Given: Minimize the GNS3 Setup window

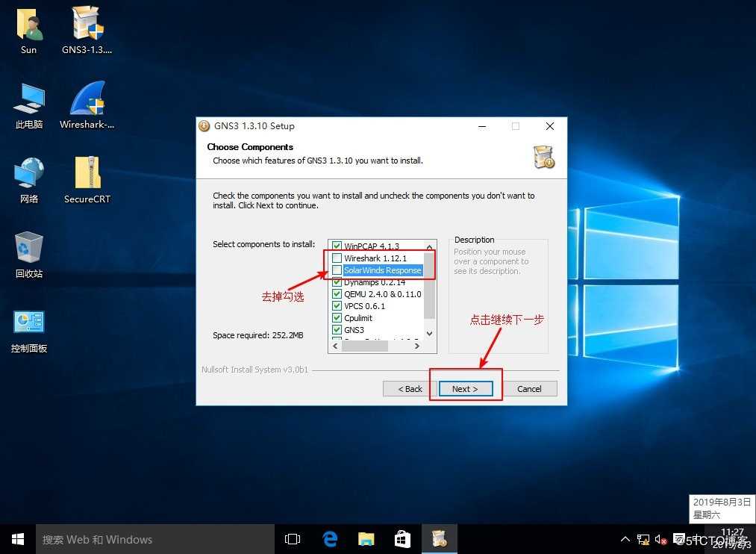Looking at the screenshot, I should pyautogui.click(x=482, y=126).
